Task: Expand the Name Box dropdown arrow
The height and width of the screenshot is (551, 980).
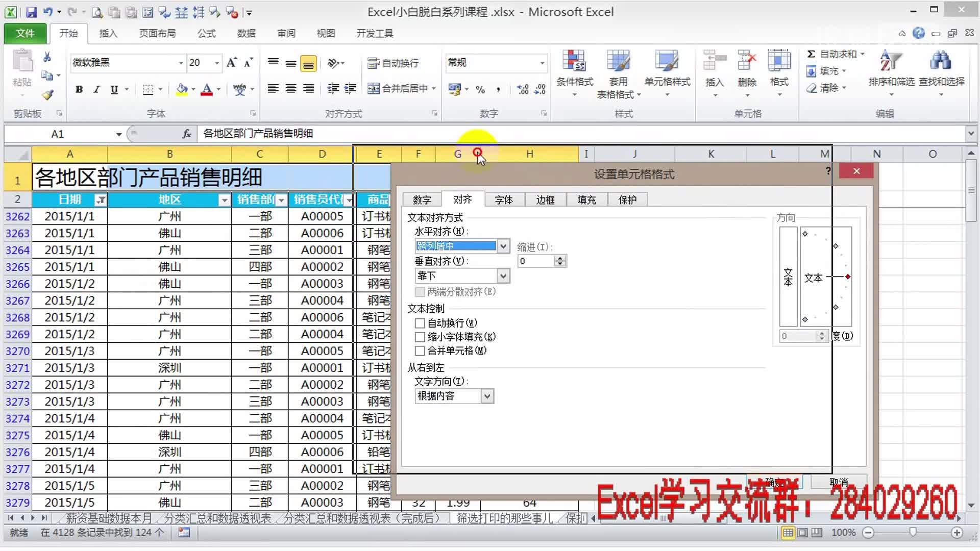Action: tap(118, 134)
